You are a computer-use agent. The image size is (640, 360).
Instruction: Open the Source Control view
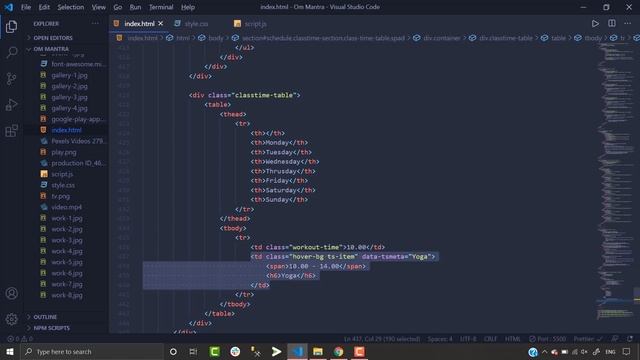tap(11, 78)
